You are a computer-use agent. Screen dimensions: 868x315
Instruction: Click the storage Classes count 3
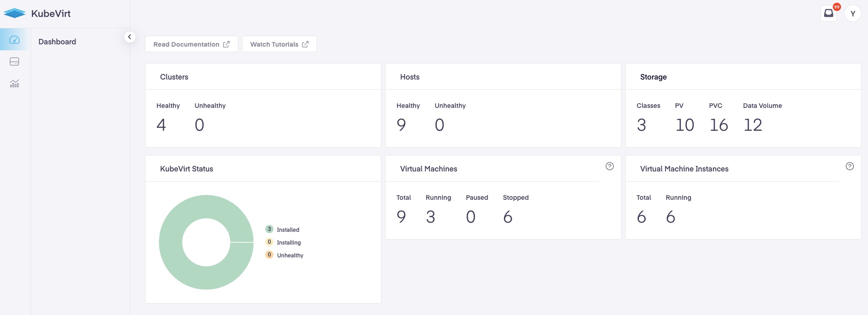[x=642, y=125]
